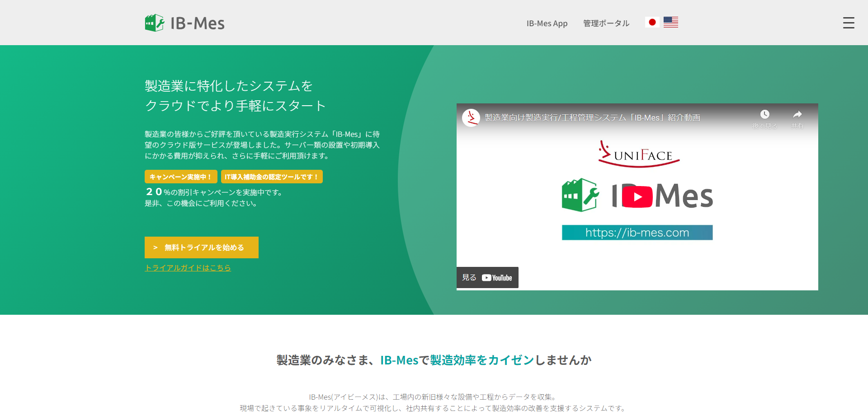Open the トライアルガイドはこちら link
868x415 pixels.
(188, 268)
